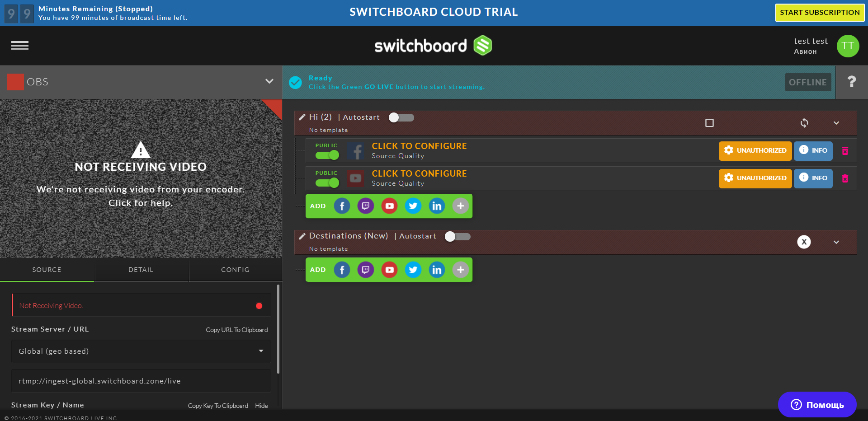Open the TT user avatar
868x421 pixels.
[x=848, y=46]
